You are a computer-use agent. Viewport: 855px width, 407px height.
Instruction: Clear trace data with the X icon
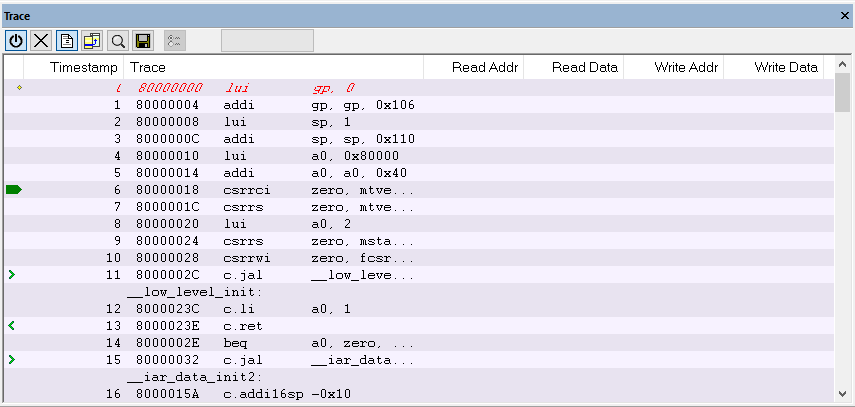coord(41,41)
